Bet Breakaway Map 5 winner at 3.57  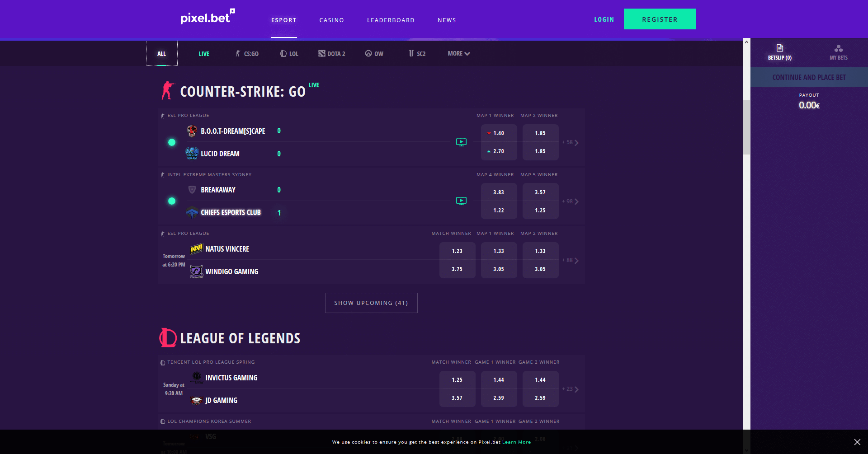[x=540, y=192]
